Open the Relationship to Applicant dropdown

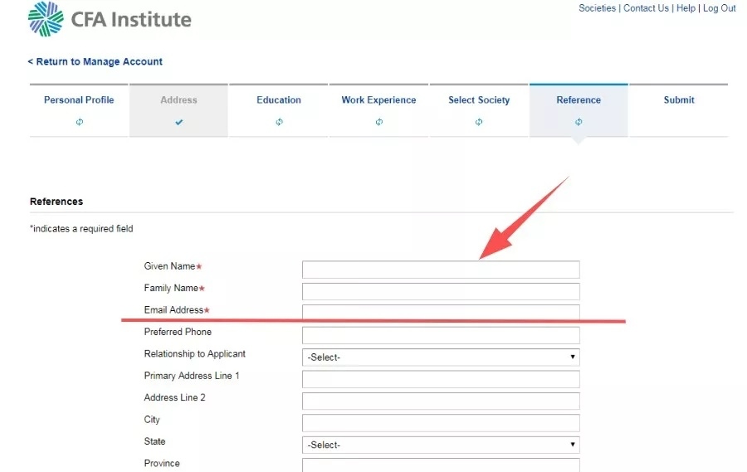pos(440,357)
